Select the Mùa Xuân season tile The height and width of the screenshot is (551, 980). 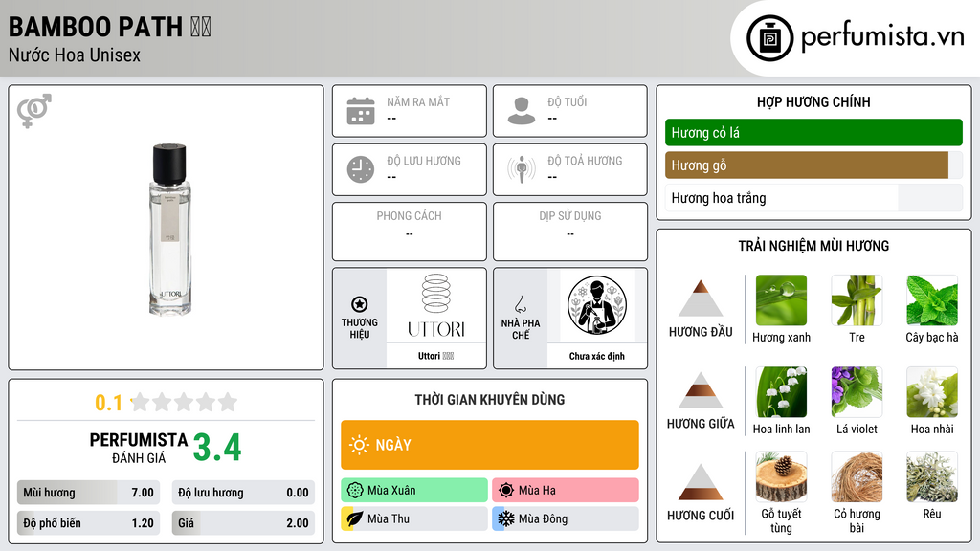(x=413, y=491)
